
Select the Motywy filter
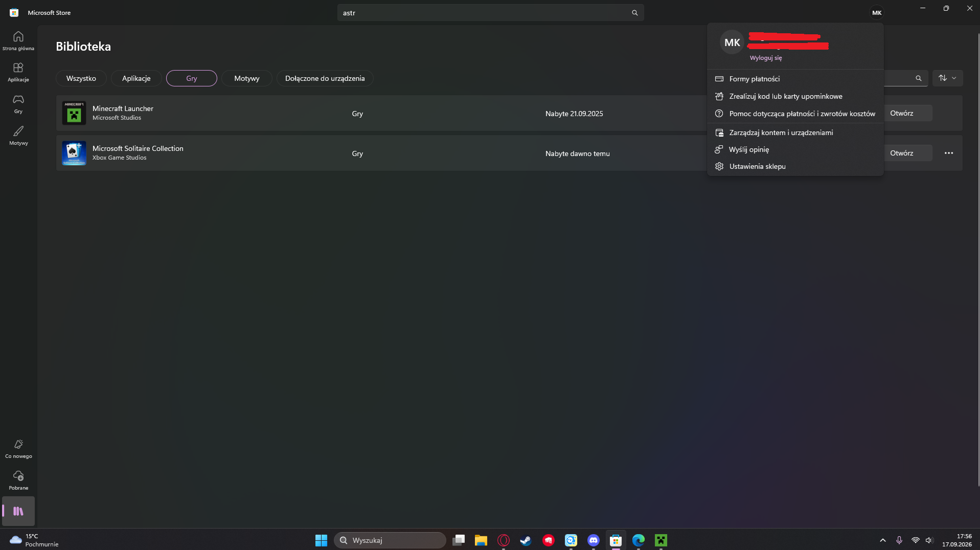247,78
